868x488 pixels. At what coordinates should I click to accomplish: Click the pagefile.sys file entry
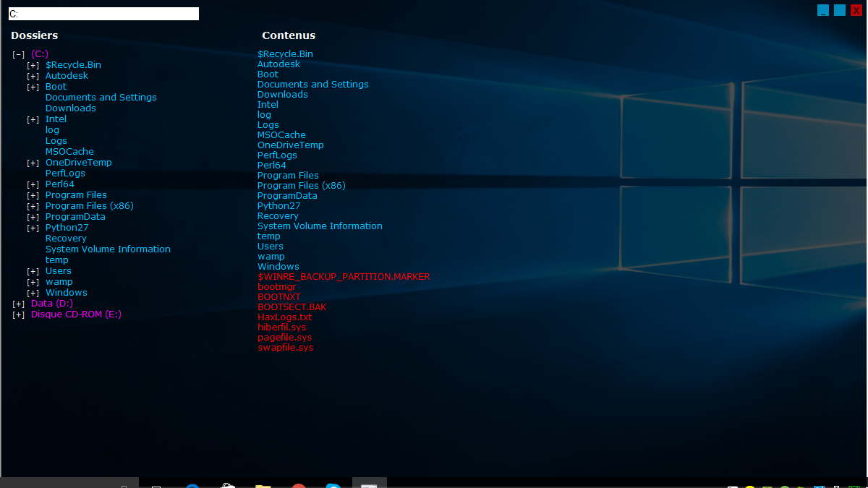coord(285,338)
